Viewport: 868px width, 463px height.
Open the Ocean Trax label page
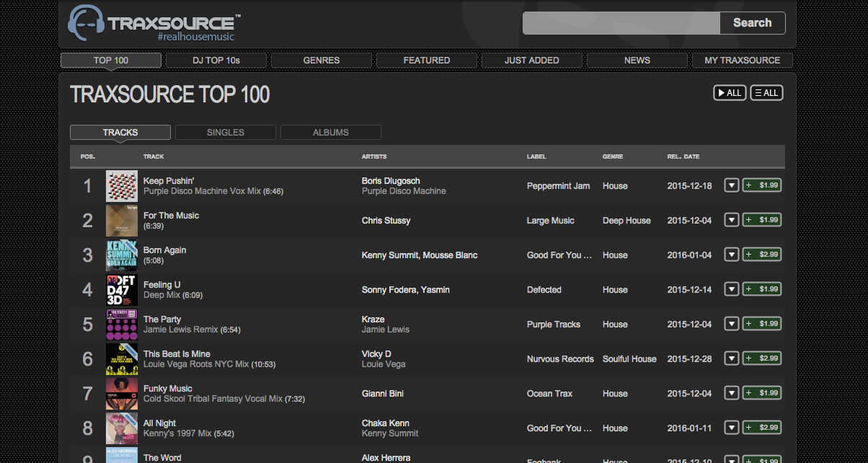549,394
